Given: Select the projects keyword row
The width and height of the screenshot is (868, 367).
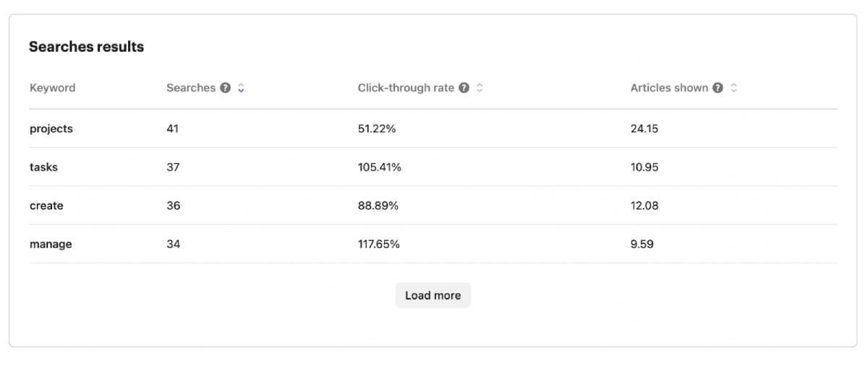Looking at the screenshot, I should click(x=51, y=129).
